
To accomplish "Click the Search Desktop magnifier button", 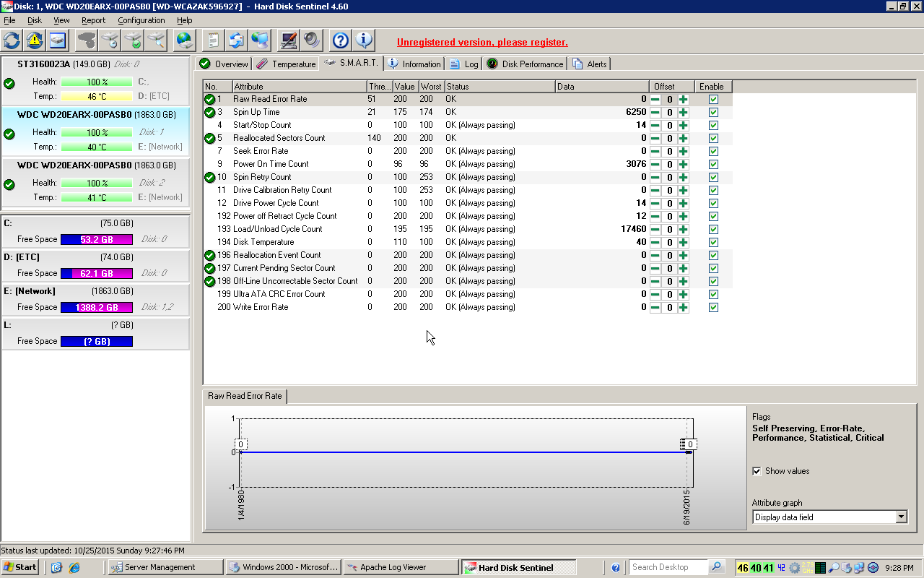I will [x=716, y=567].
